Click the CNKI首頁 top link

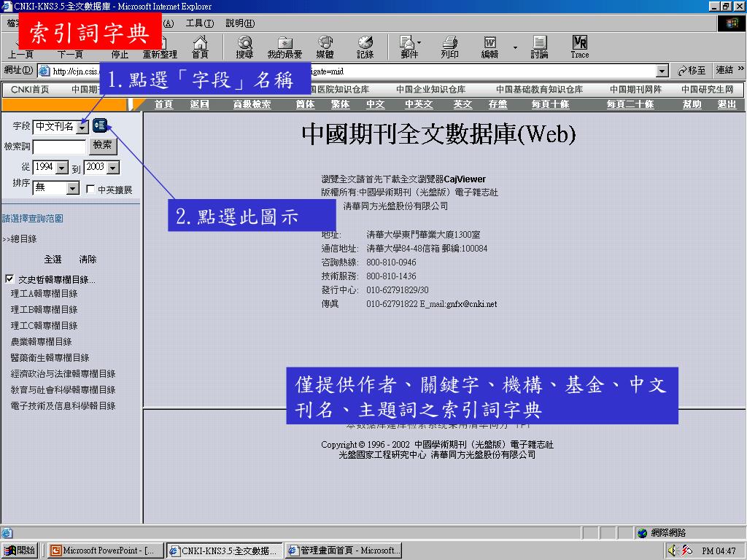click(x=30, y=90)
